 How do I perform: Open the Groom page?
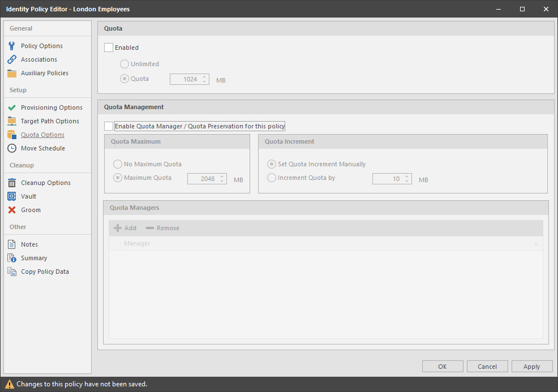[31, 210]
